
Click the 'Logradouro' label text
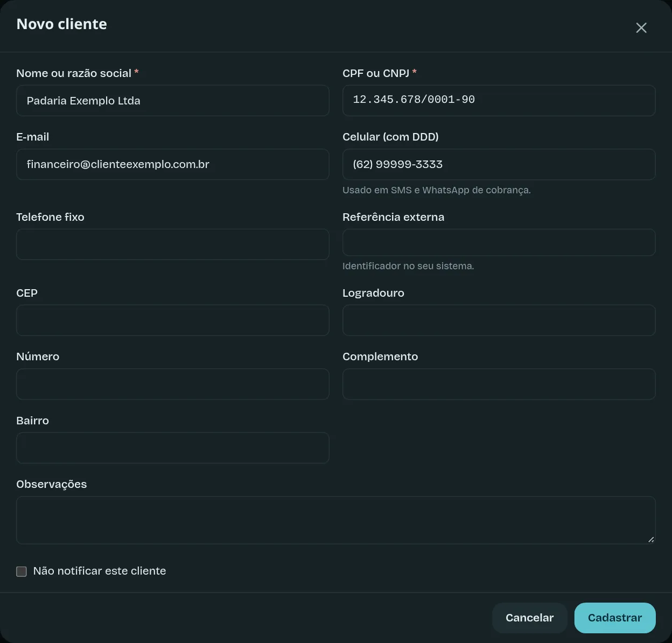[373, 293]
